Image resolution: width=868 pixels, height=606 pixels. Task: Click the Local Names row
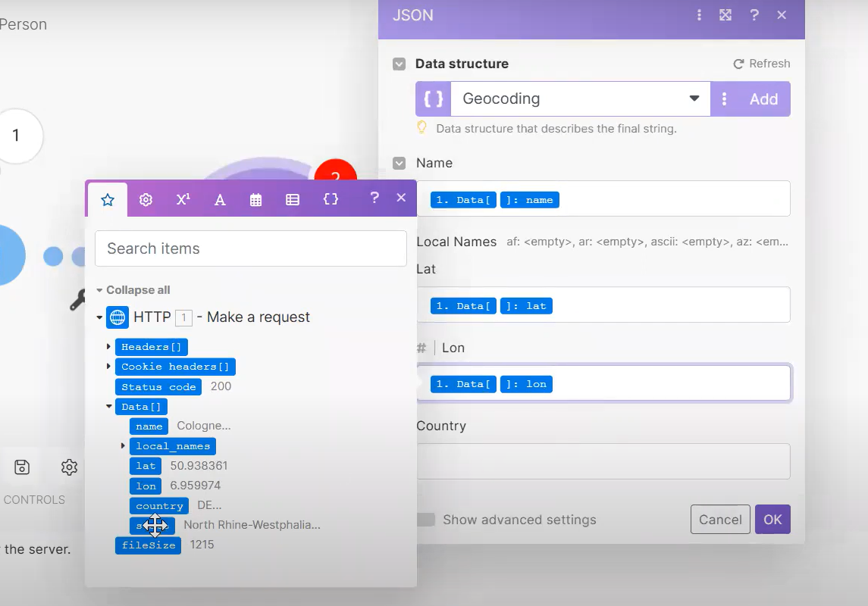602,242
